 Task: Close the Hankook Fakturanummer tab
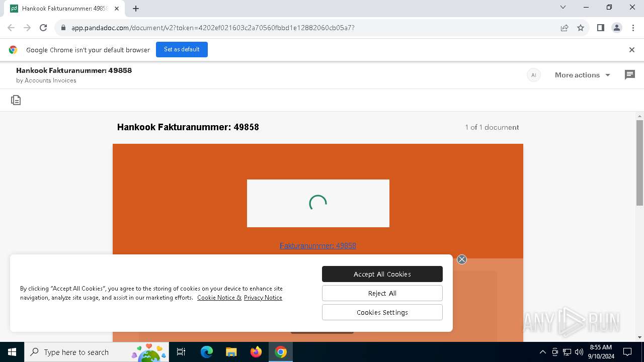pos(117,9)
